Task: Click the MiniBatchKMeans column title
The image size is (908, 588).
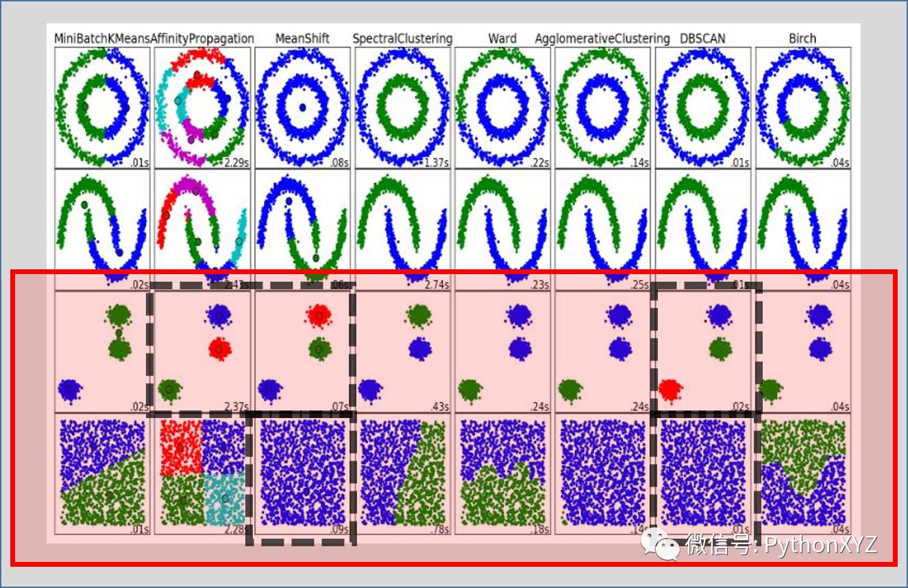Action: click(102, 39)
